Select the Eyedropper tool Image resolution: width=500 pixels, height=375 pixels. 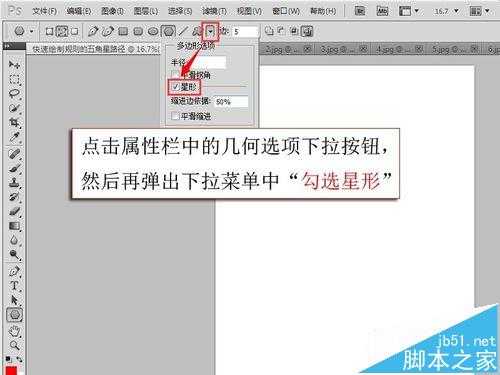(14, 137)
